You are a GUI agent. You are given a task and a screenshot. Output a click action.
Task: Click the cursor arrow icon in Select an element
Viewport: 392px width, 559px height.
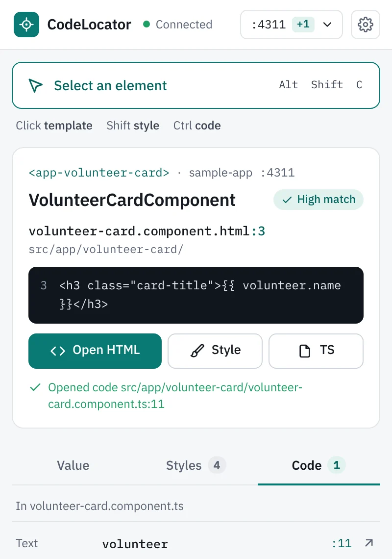35,85
